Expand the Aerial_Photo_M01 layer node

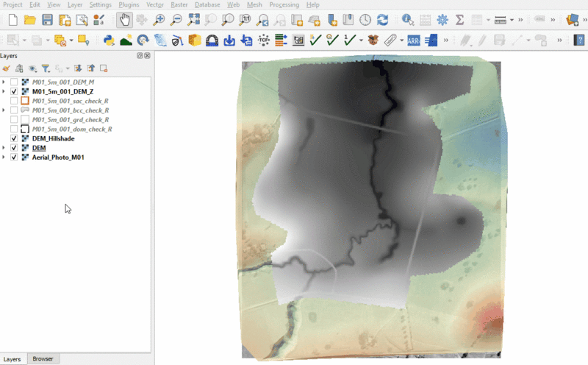pyautogui.click(x=4, y=157)
